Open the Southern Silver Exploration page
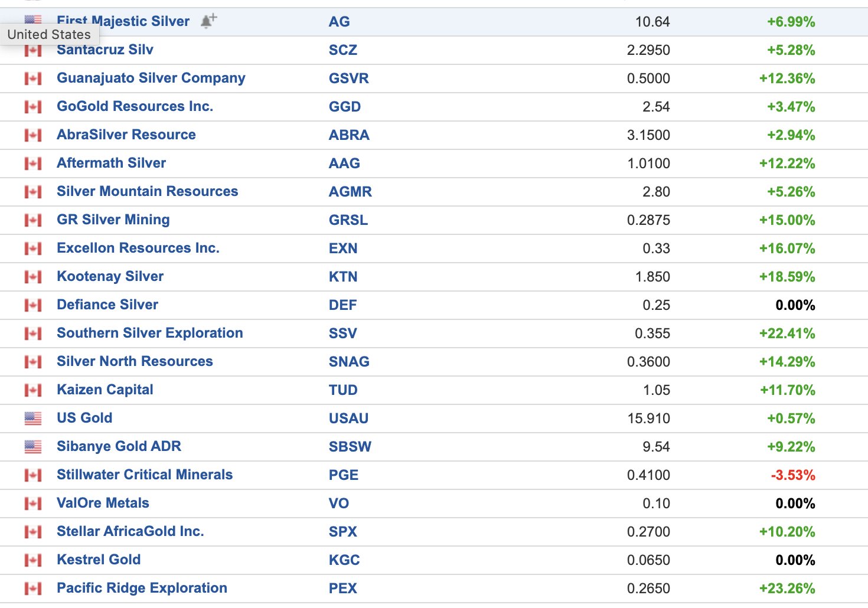The image size is (868, 608). tap(149, 333)
